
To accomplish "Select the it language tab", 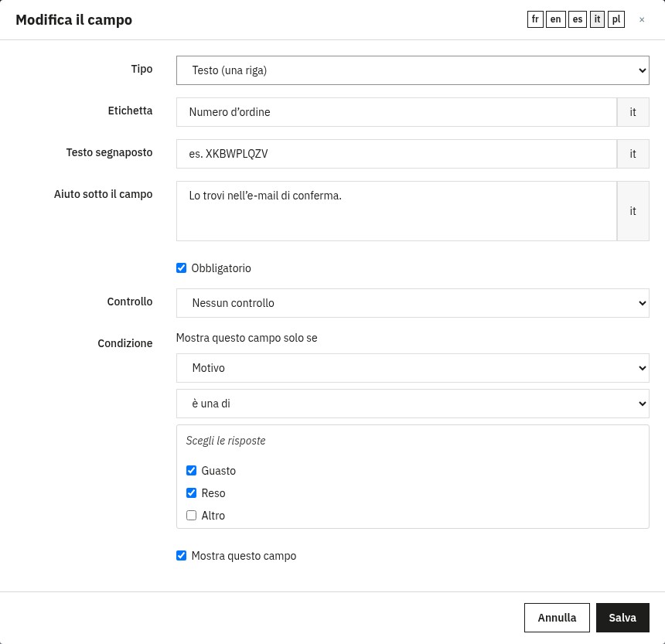I will point(597,19).
